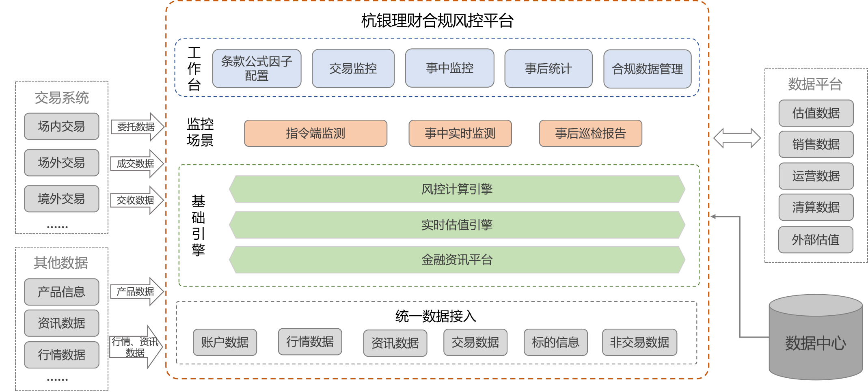Image resolution: width=868 pixels, height=392 pixels.
Task: Select 行情数据 under 其他数据
Action: point(62,355)
